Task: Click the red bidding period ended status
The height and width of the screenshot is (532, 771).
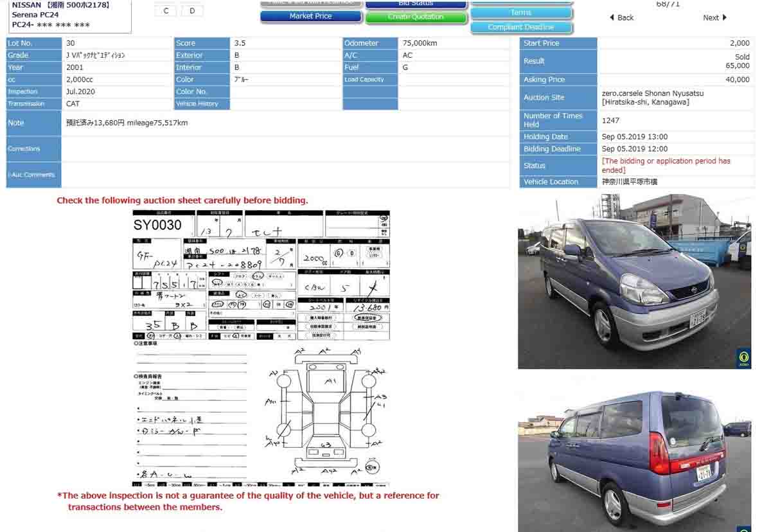Action: click(x=666, y=166)
